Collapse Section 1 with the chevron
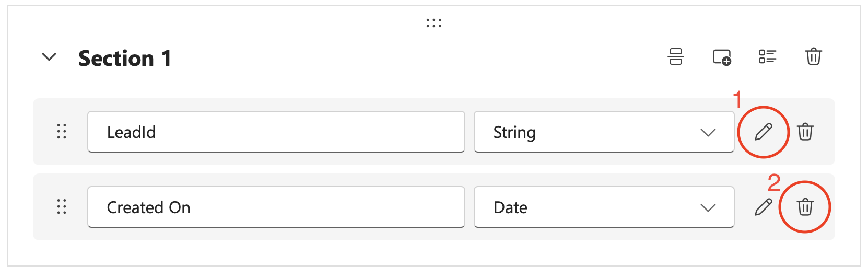The image size is (868, 278). [x=49, y=57]
